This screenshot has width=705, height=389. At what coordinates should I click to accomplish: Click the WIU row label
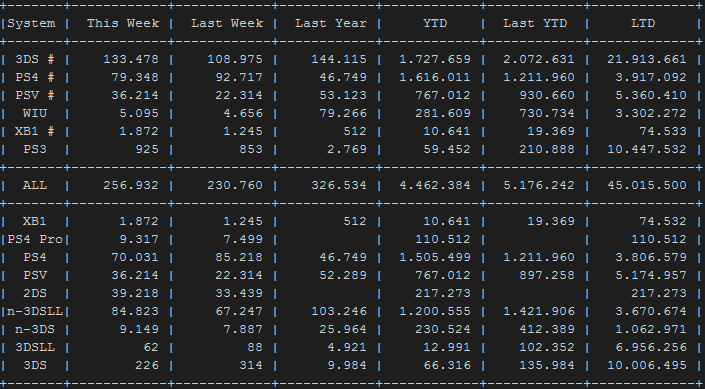(x=35, y=113)
